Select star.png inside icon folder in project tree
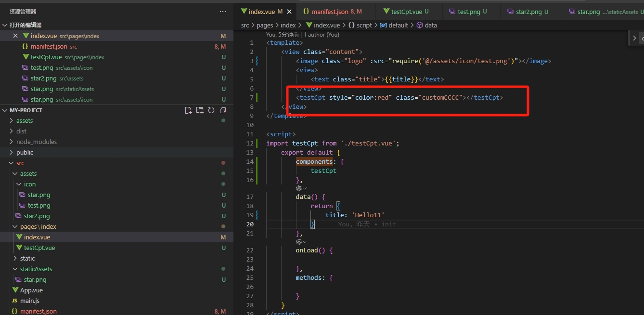The width and height of the screenshot is (644, 315). (116, 195)
